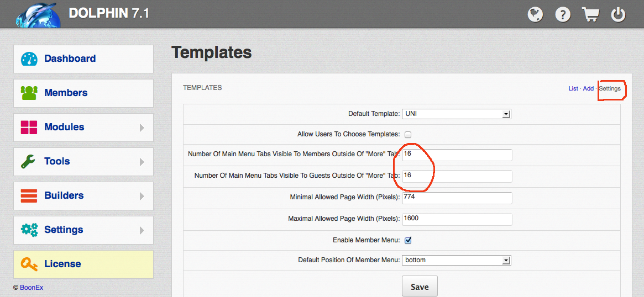Open Default Position Of Member Menu dropdown
The image size is (644, 297).
point(456,260)
